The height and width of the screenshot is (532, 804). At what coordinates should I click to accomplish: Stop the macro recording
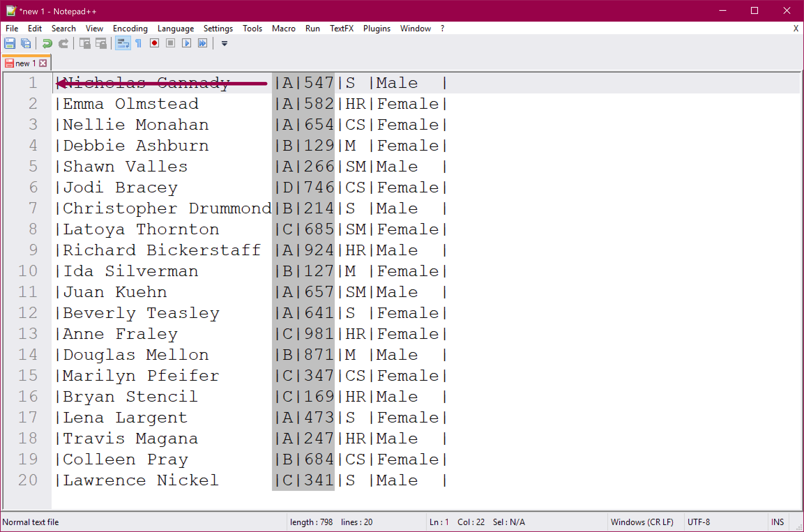(x=170, y=43)
